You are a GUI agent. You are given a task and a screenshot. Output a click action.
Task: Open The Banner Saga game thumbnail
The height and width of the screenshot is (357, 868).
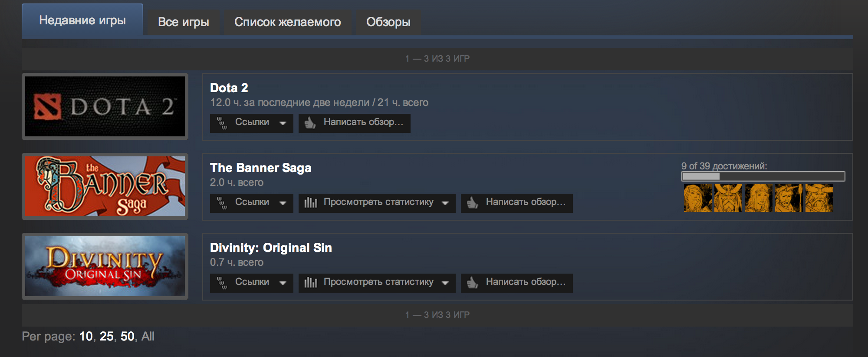coord(105,186)
